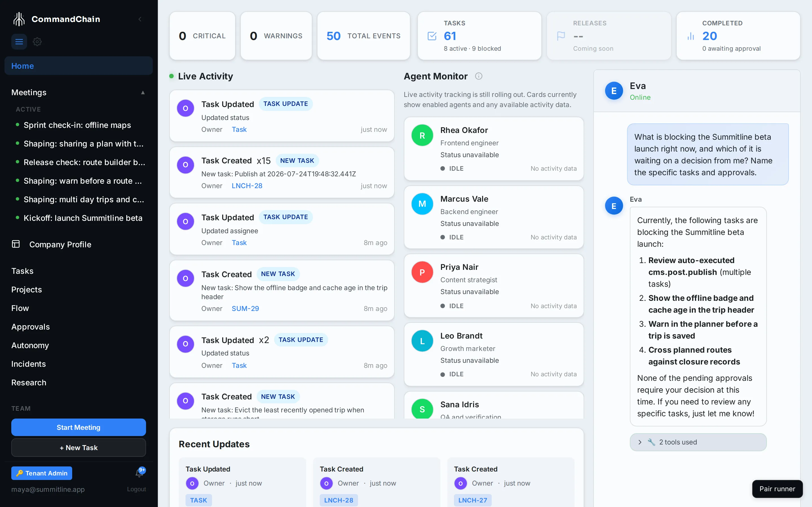The height and width of the screenshot is (507, 812).
Task: Click the Agent Monitor info icon
Action: [479, 76]
